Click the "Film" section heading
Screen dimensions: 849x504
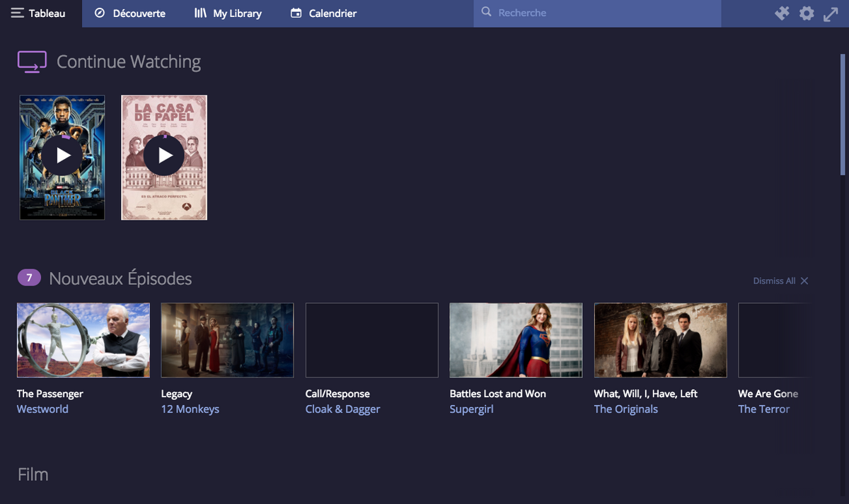(33, 474)
